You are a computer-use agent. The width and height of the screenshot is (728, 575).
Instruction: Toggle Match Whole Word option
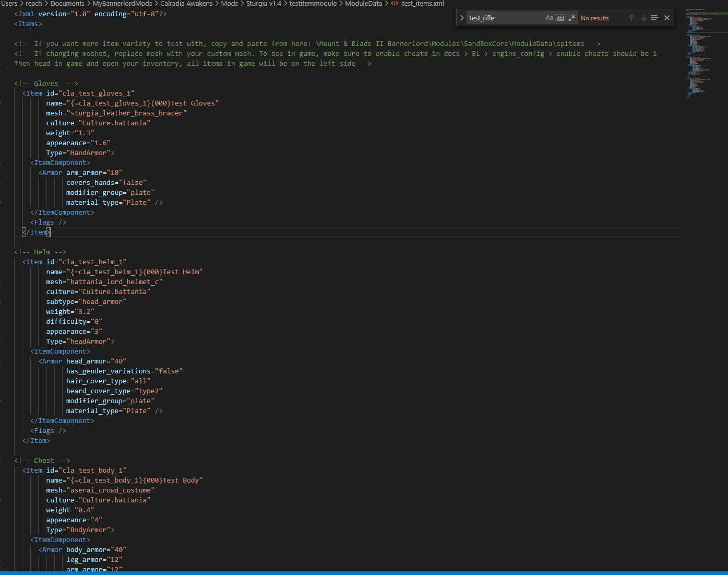[560, 18]
